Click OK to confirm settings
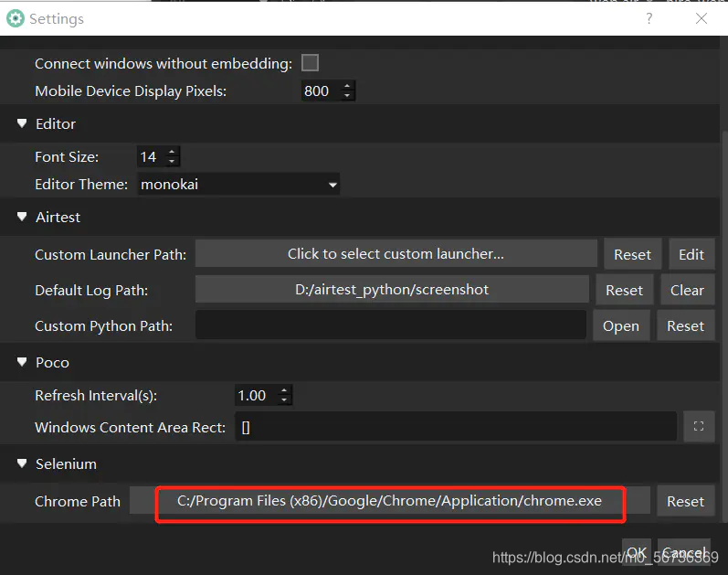Image resolution: width=728 pixels, height=575 pixels. (x=637, y=553)
